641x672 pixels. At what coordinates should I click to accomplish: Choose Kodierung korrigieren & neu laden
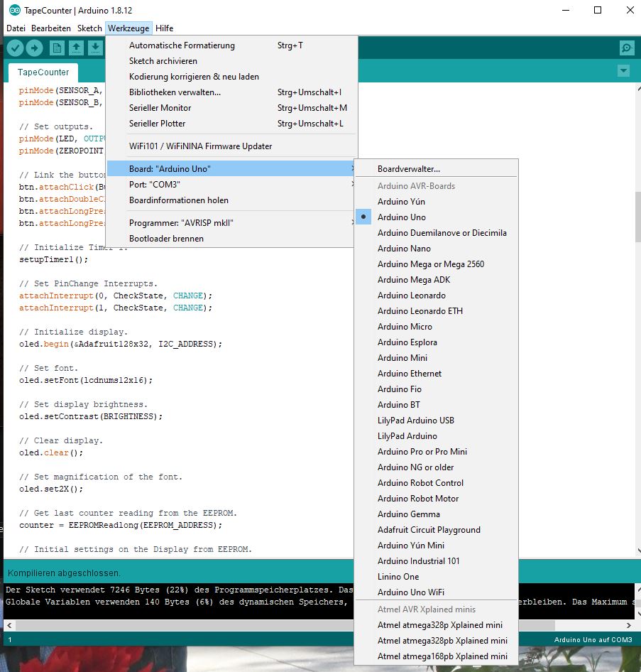click(231, 77)
